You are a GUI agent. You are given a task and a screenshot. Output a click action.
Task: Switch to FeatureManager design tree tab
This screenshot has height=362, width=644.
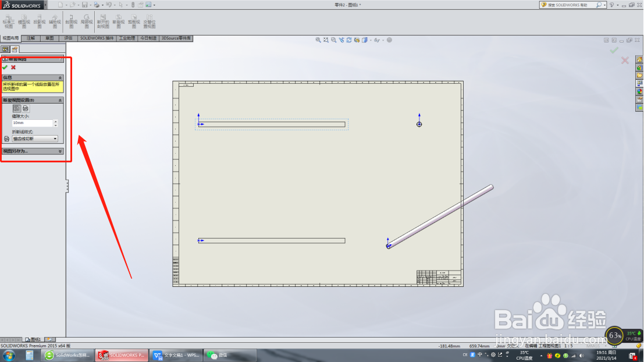coord(5,49)
